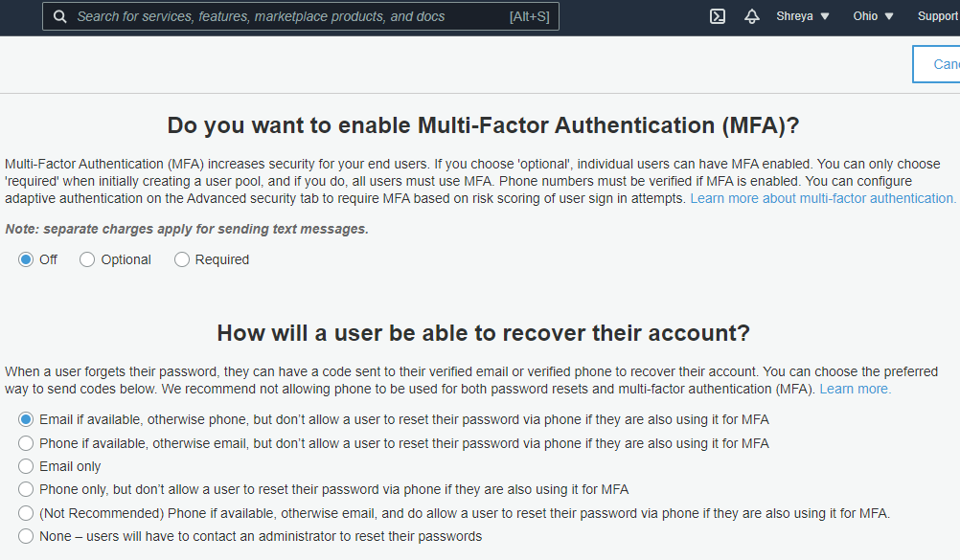
Task: Expand the Shreya account menu
Action: (803, 16)
